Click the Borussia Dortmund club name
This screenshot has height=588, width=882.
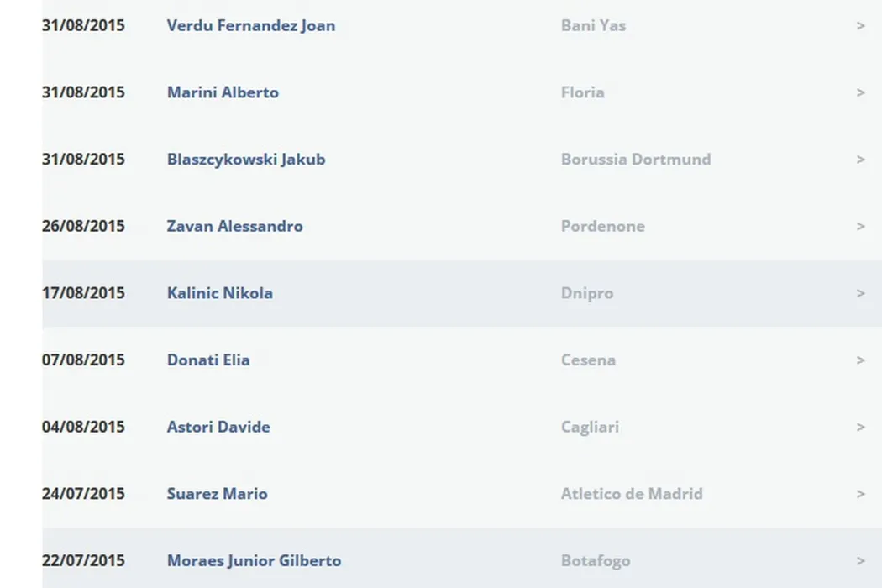click(635, 160)
